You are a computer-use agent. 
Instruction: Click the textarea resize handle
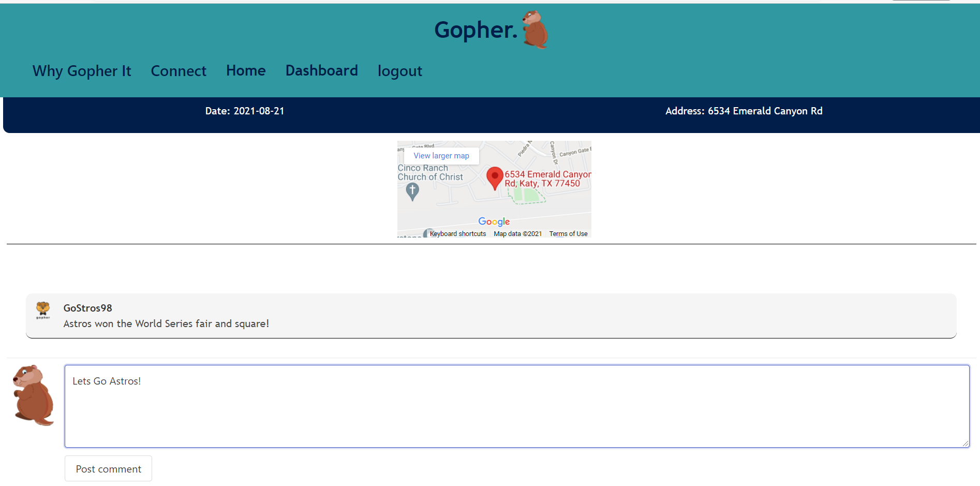[966, 444]
